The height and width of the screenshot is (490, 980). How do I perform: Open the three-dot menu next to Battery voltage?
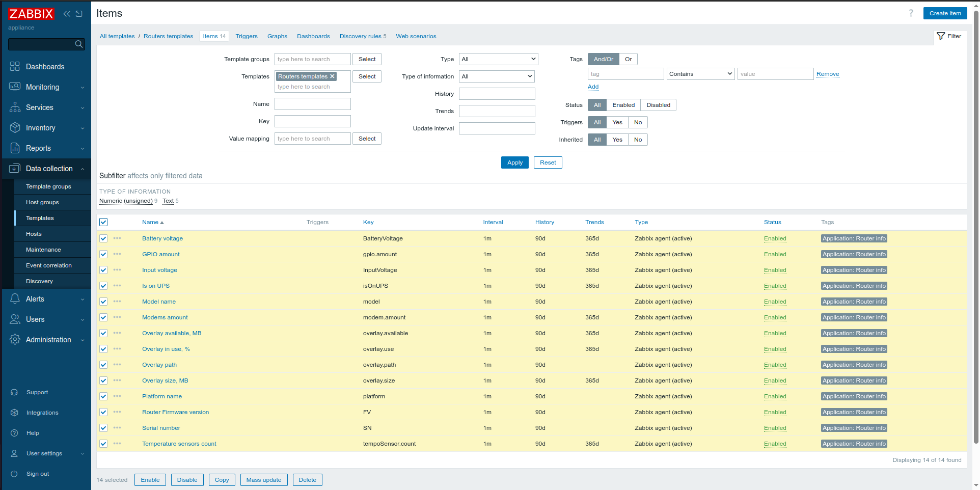click(x=118, y=238)
